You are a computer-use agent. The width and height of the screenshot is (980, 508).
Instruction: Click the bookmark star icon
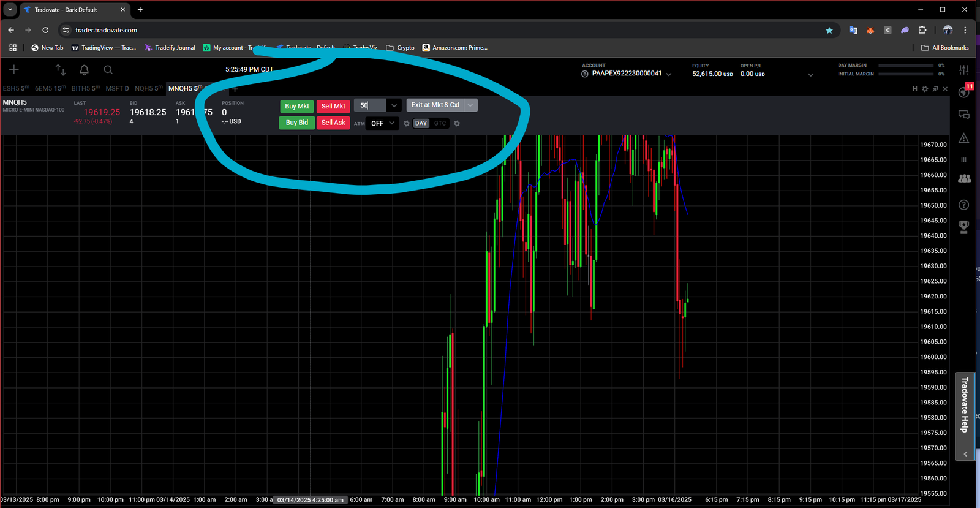point(829,30)
